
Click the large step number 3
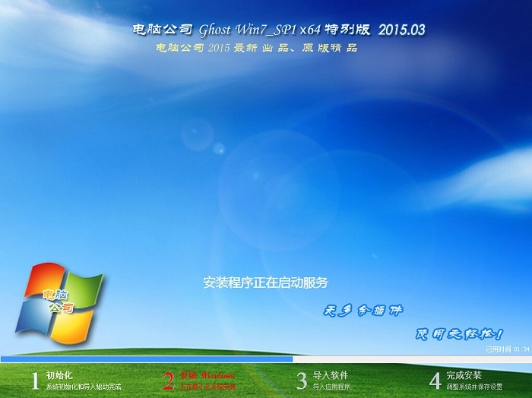(302, 381)
